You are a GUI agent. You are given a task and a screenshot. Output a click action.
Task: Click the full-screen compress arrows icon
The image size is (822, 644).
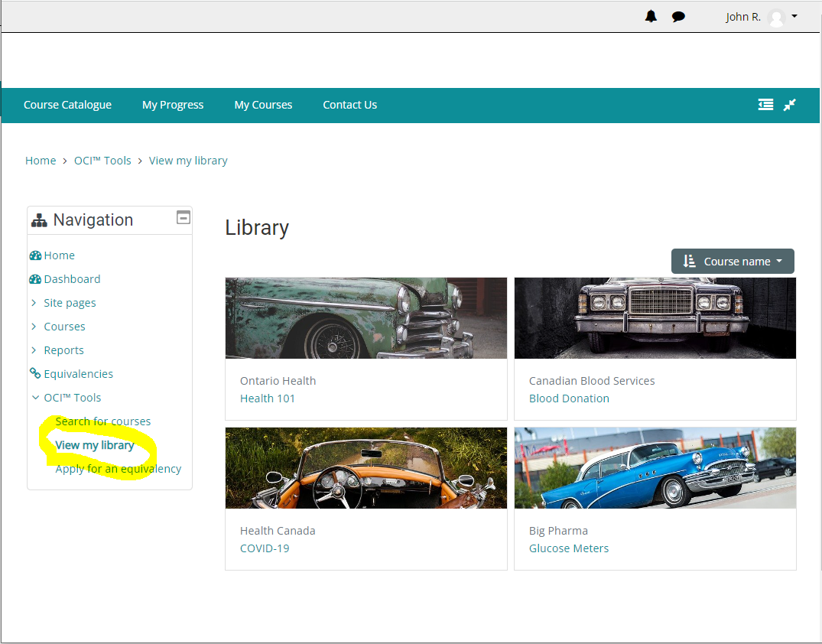click(790, 105)
